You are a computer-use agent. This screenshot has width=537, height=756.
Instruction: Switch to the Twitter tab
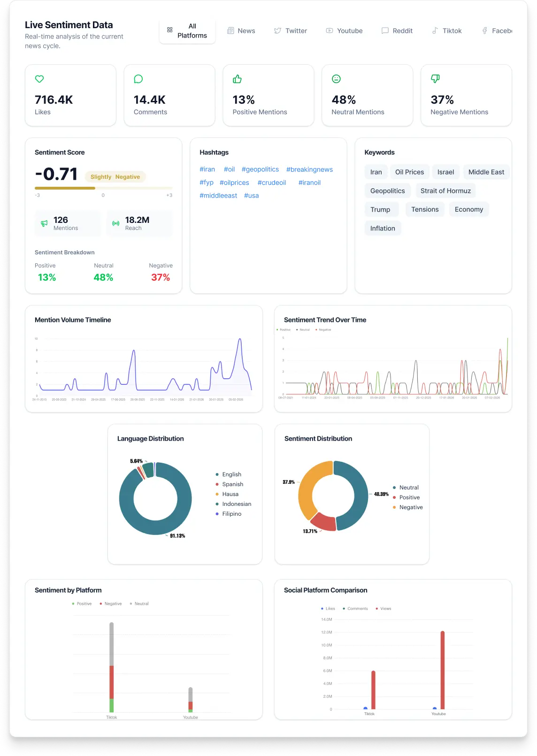(x=291, y=31)
